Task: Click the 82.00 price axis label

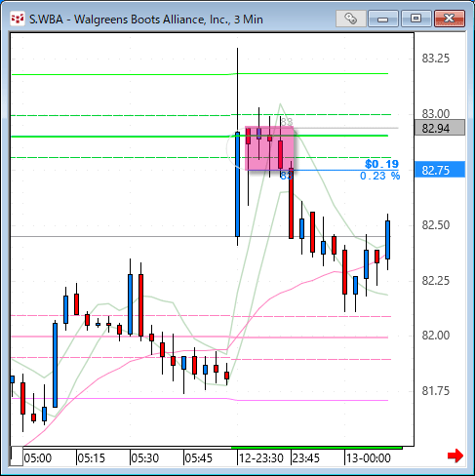Action: (436, 336)
